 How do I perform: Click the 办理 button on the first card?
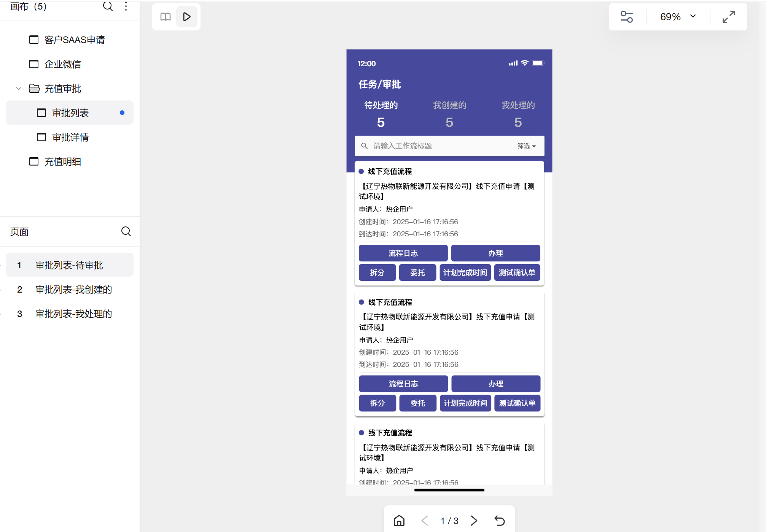click(x=495, y=253)
